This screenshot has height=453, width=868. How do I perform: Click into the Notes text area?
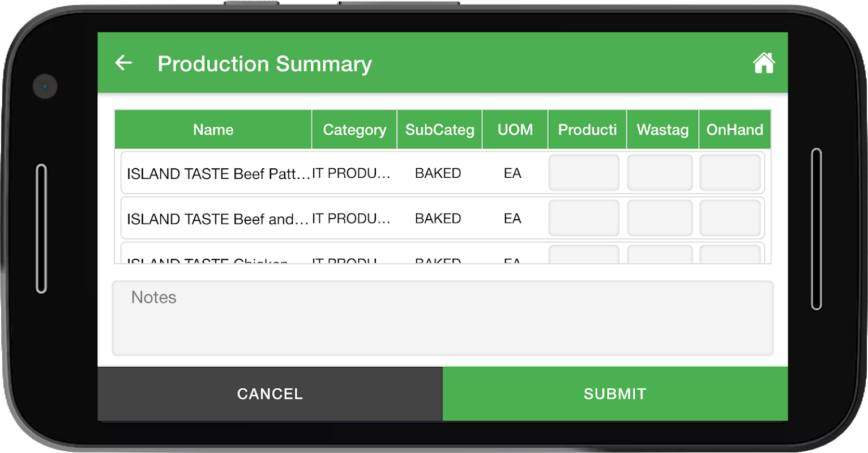tap(442, 318)
